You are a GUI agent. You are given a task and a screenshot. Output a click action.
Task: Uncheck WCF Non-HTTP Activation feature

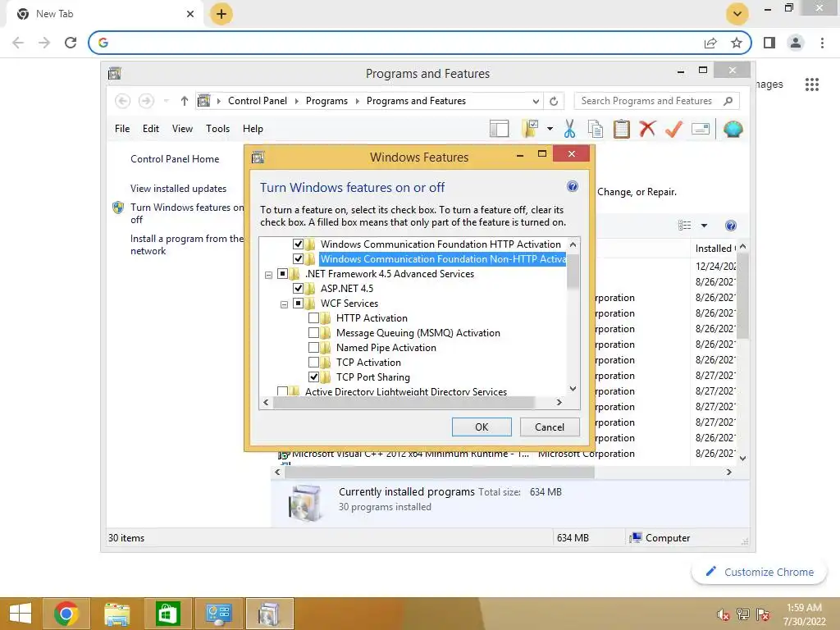pyautogui.click(x=299, y=258)
